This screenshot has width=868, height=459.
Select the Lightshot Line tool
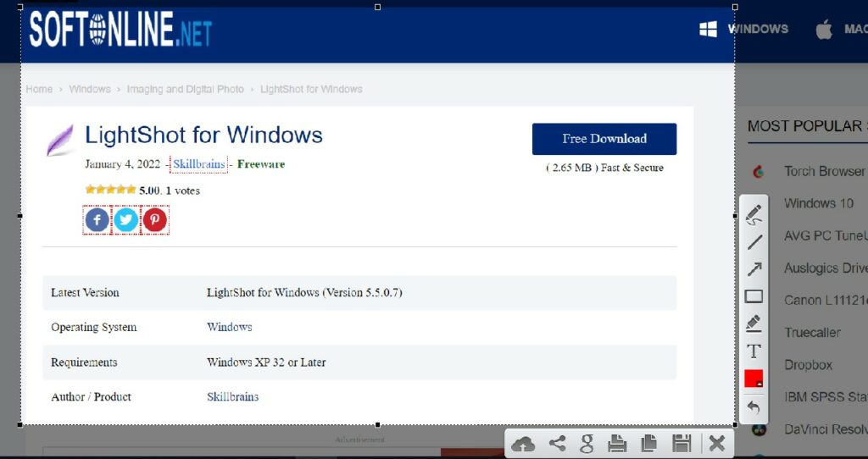(x=754, y=241)
